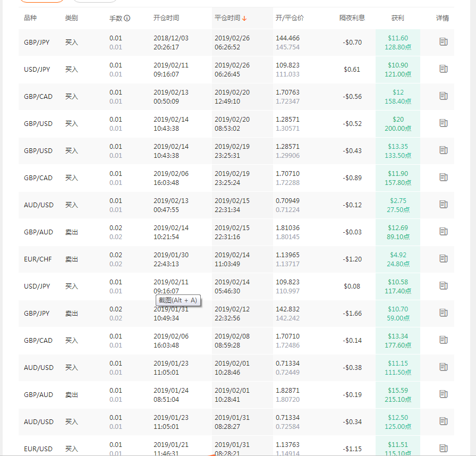Image resolution: width=476 pixels, height=456 pixels.
Task: Open details icon for GBP/CAD $11.90 trade
Action: click(444, 178)
